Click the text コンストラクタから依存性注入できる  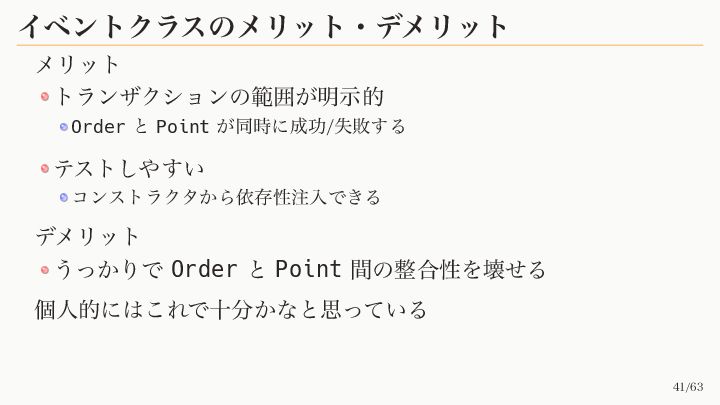point(226,197)
